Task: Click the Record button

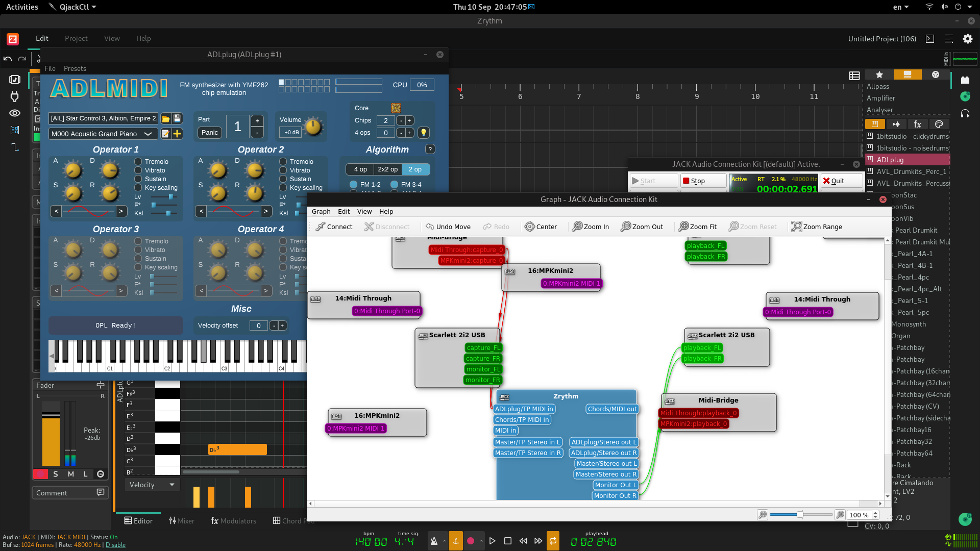Action: point(471,541)
